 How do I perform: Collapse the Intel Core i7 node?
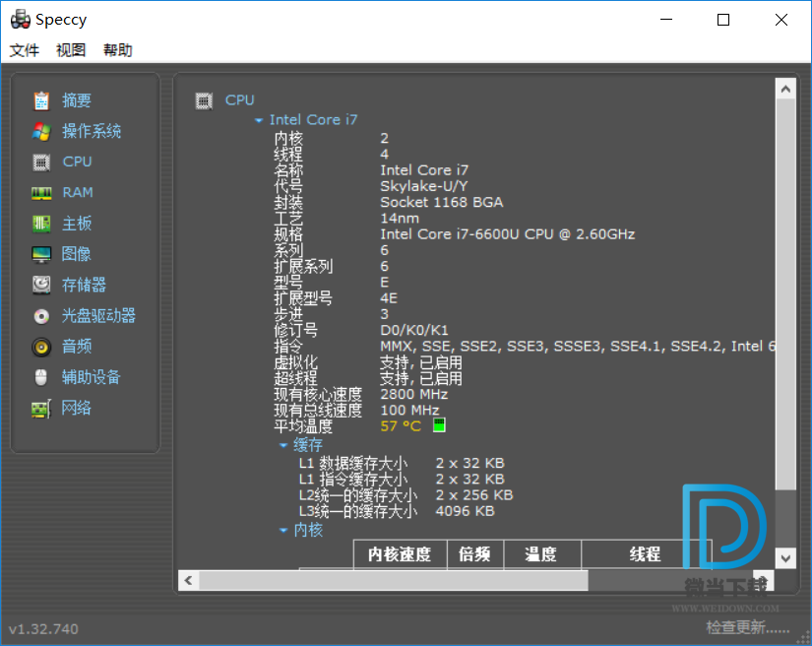[x=259, y=120]
